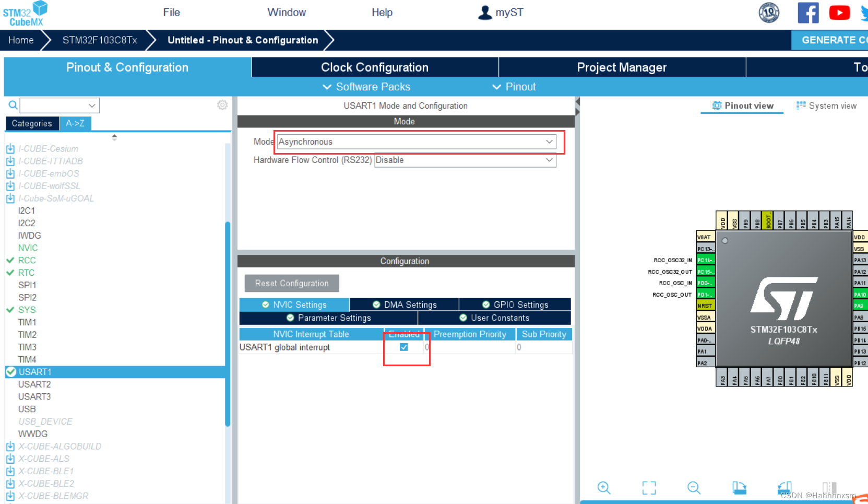Click the PD0 pin labeled RCC_OSC_IN

click(705, 283)
